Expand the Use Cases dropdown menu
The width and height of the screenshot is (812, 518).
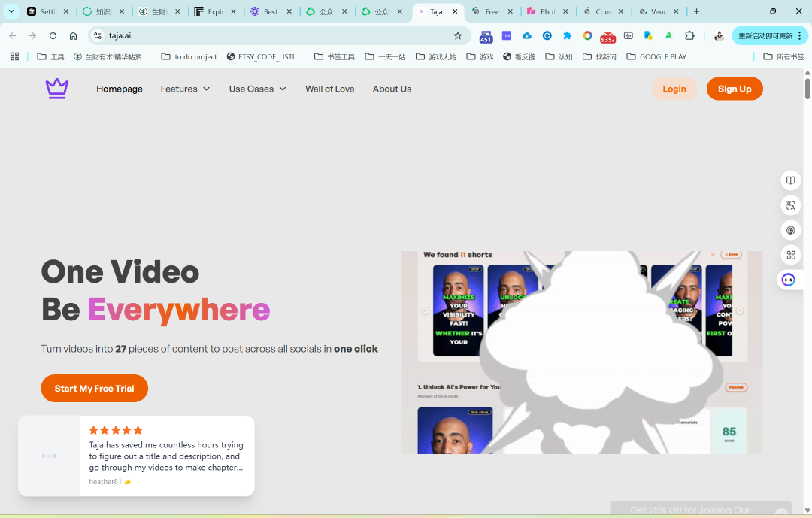point(257,89)
